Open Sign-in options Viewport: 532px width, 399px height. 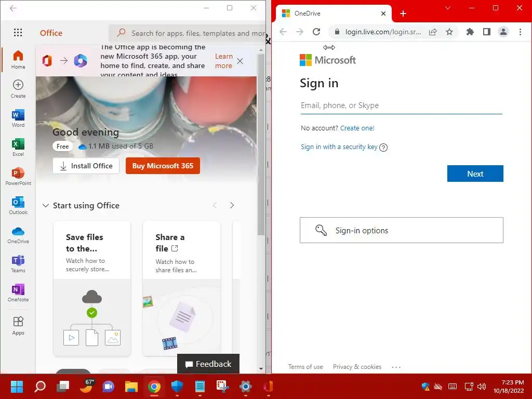402,230
